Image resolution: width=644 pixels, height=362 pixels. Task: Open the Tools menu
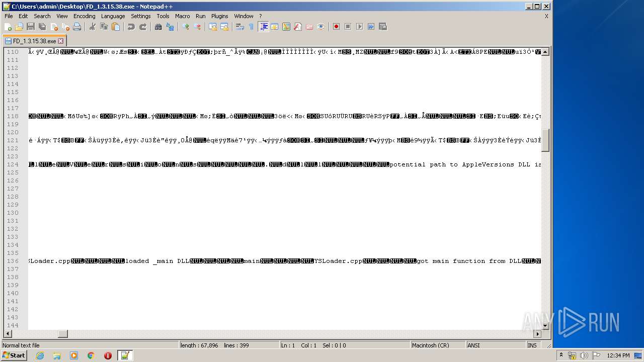click(163, 16)
